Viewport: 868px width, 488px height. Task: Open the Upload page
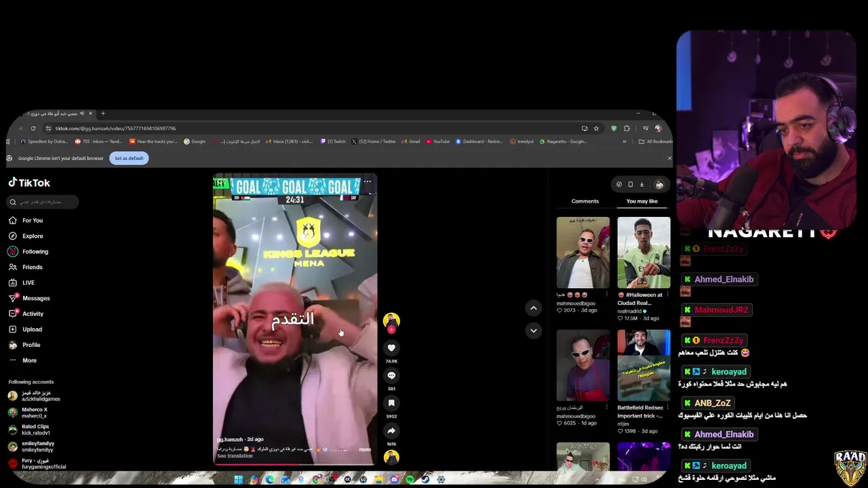(25, 329)
